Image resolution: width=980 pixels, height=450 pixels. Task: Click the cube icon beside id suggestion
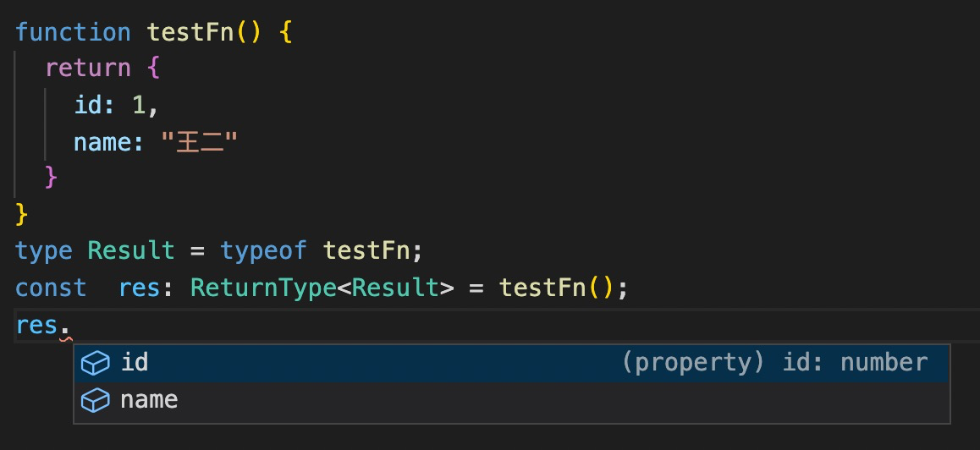point(95,363)
